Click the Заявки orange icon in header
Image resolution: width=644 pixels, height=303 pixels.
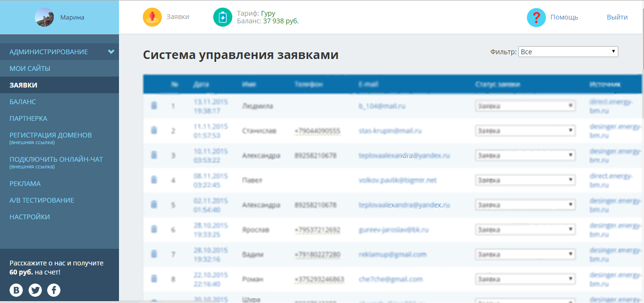coord(152,17)
